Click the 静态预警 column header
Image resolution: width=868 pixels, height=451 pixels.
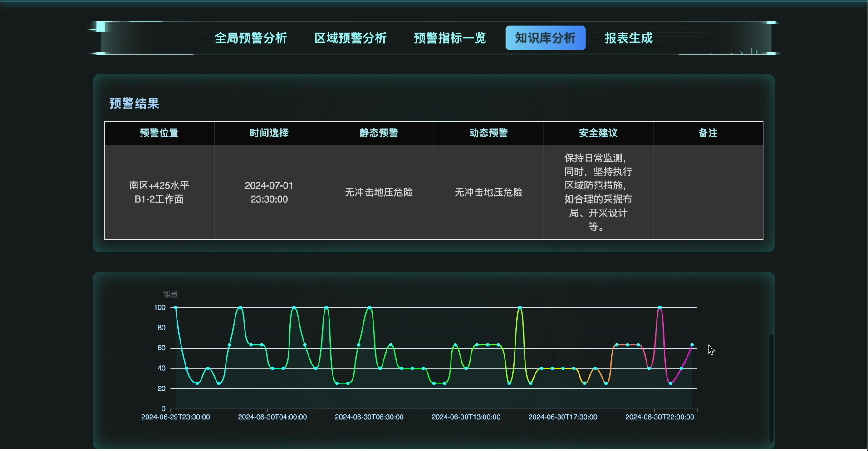(x=379, y=133)
